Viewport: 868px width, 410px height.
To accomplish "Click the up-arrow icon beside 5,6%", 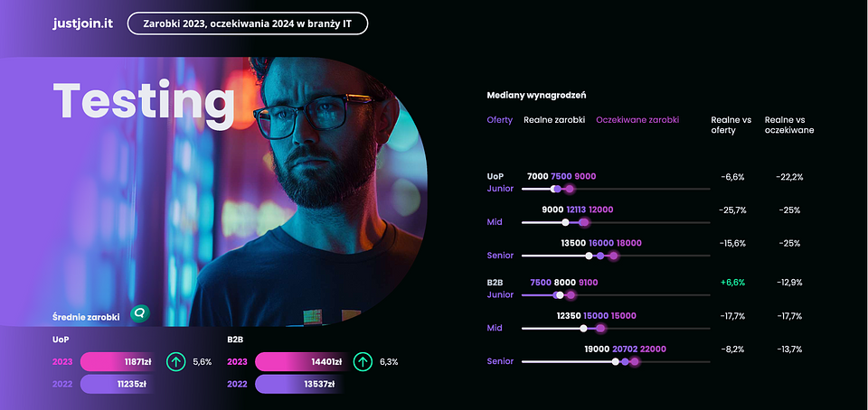I will tap(176, 362).
